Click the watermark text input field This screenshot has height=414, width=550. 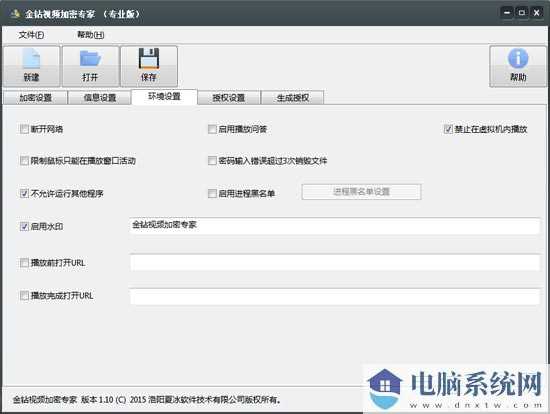(x=335, y=226)
